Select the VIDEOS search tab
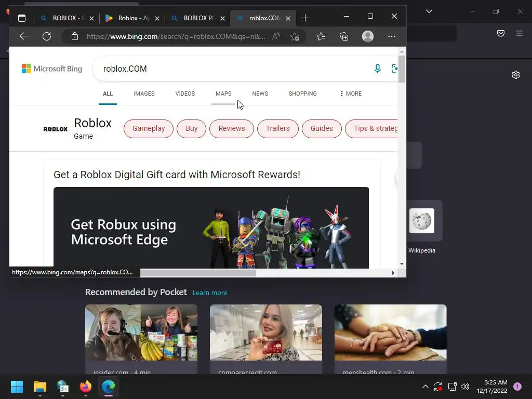This screenshot has width=532, height=399. click(x=185, y=94)
